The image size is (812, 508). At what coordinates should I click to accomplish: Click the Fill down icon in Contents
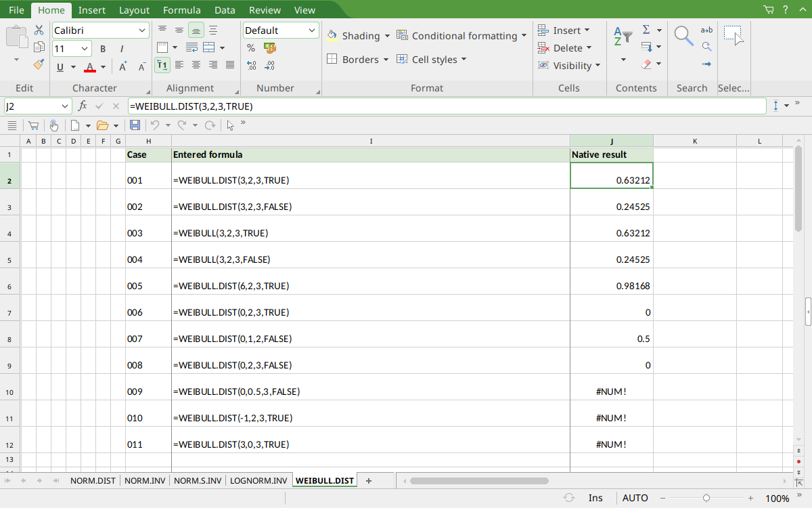(x=646, y=47)
